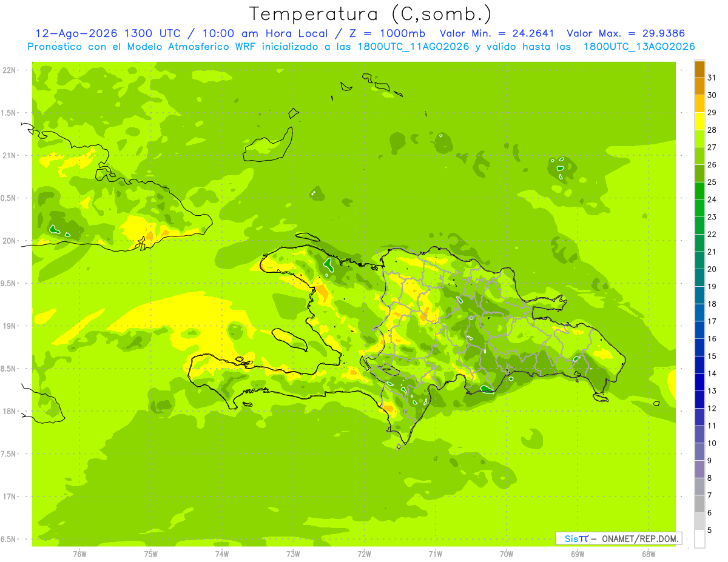Click the colorbar value label '31'
Screen dimensions: 728x562
712,78
